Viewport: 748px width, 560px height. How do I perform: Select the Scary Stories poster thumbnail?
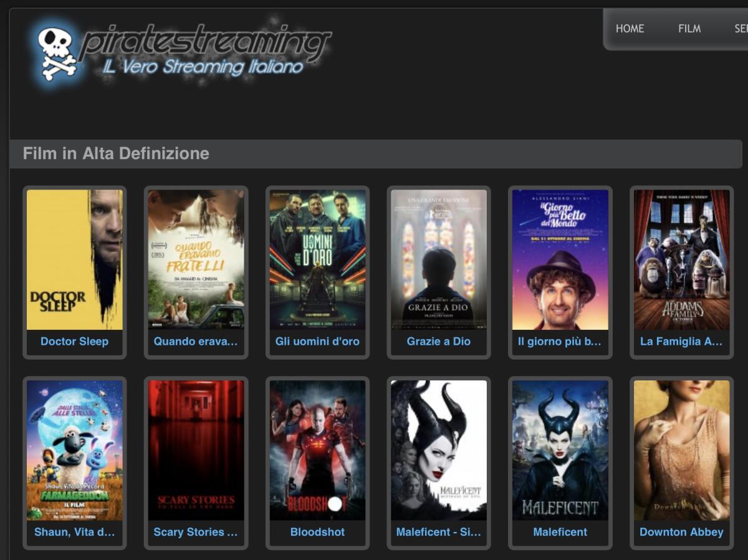[196, 450]
